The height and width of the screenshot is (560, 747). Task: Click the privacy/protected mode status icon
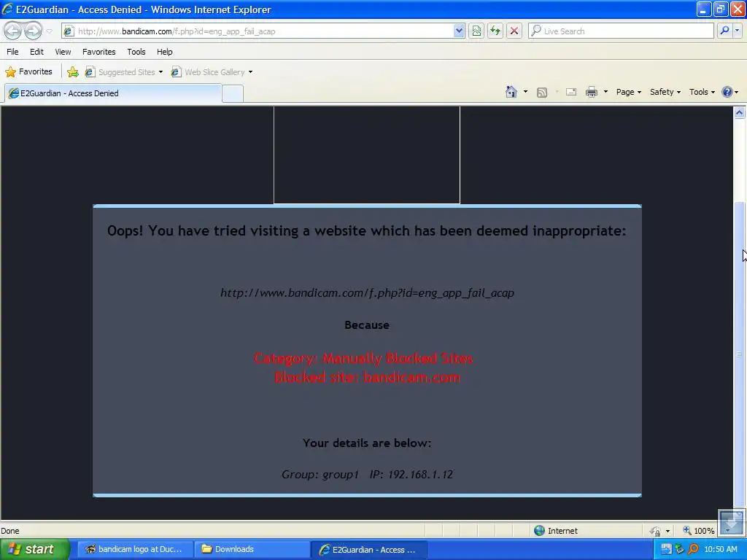coord(656,531)
